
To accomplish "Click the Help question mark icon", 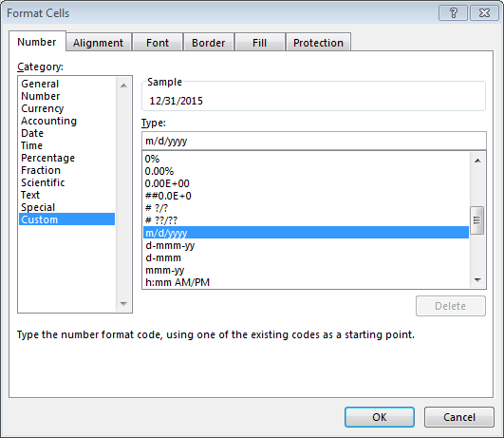I will [453, 13].
